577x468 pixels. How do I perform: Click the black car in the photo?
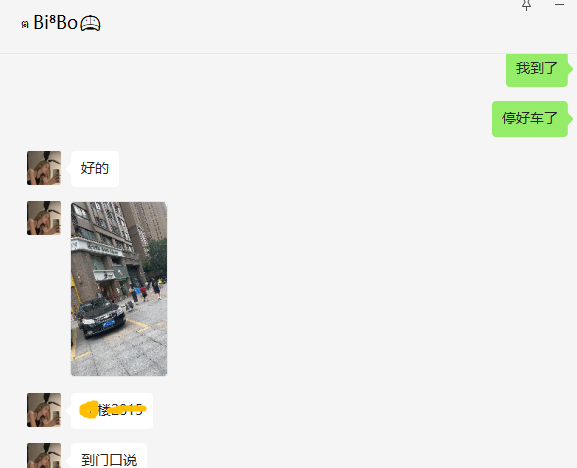[101, 318]
